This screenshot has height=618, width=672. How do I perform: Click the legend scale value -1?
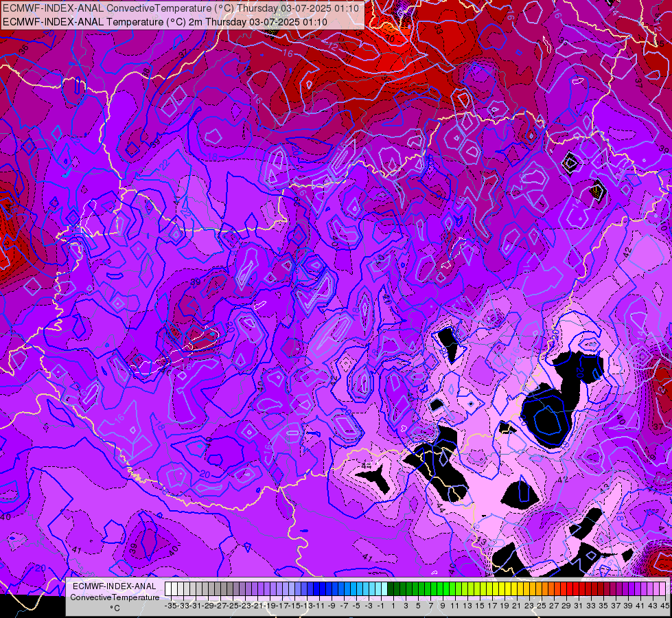pyautogui.click(x=382, y=606)
